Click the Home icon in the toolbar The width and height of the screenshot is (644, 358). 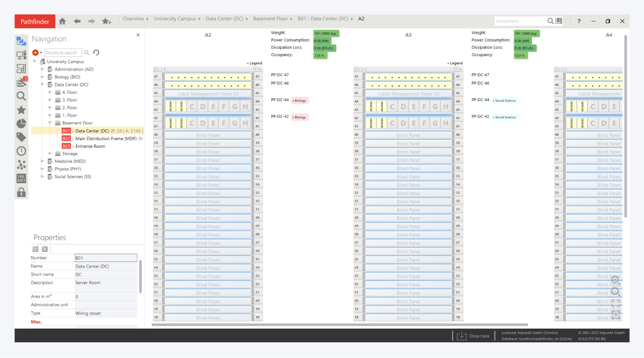pos(63,21)
